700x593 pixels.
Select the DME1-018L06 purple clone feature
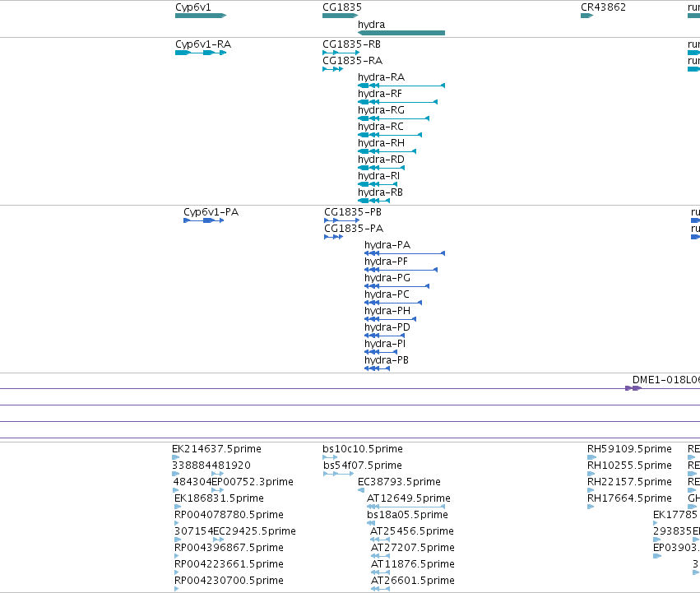[x=633, y=388]
